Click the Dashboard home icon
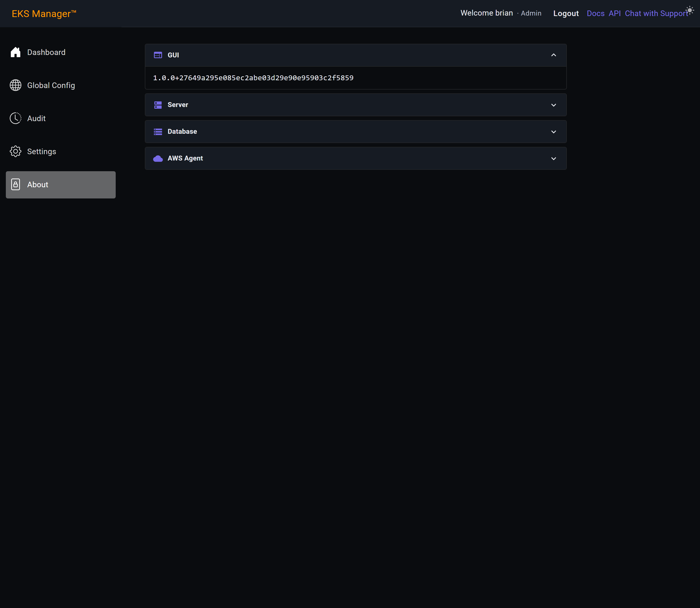Viewport: 700px width, 608px height. (x=15, y=52)
